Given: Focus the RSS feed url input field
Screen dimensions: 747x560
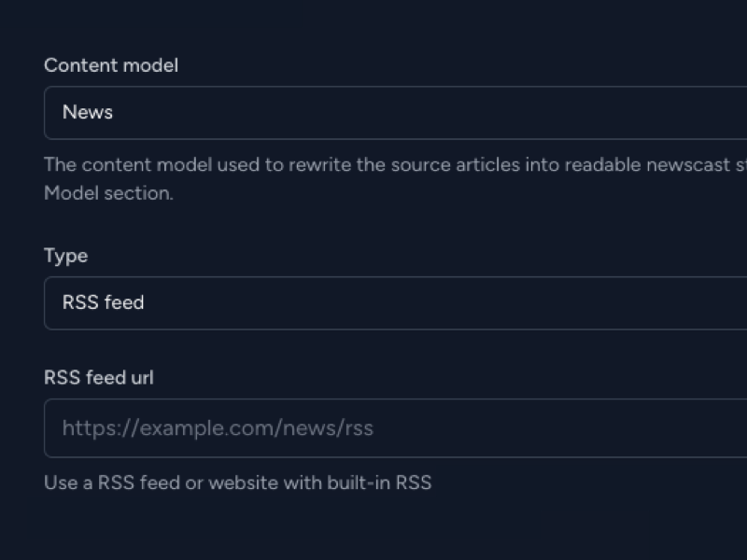Looking at the screenshot, I should 395,427.
